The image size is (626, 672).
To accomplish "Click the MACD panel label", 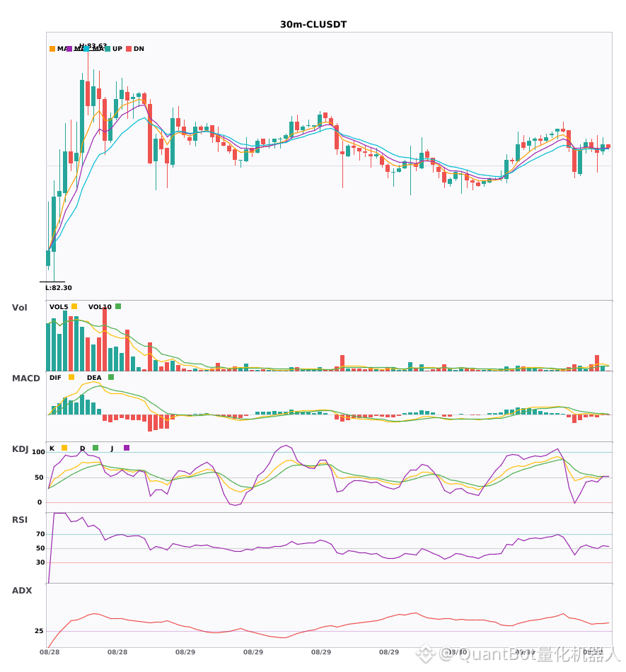I will tap(25, 378).
